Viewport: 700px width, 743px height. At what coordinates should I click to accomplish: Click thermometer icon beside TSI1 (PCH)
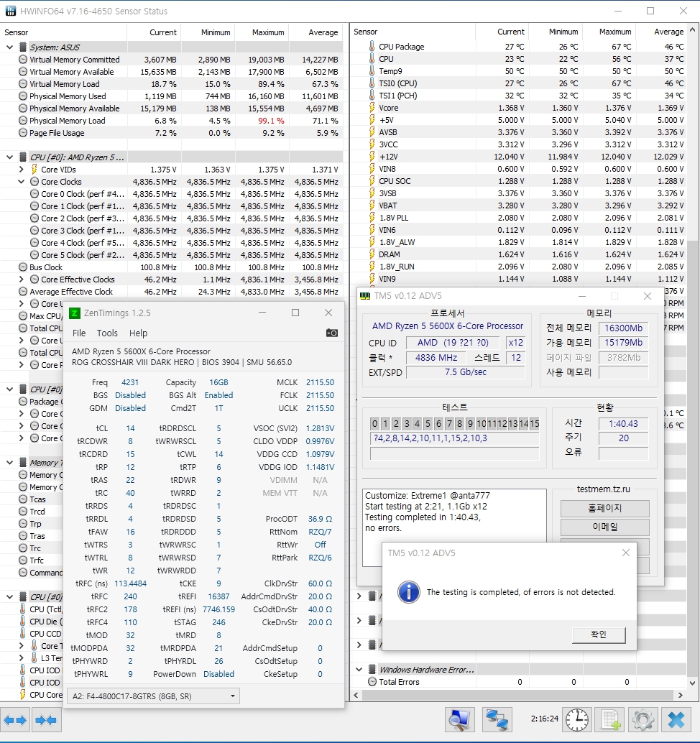click(x=372, y=96)
